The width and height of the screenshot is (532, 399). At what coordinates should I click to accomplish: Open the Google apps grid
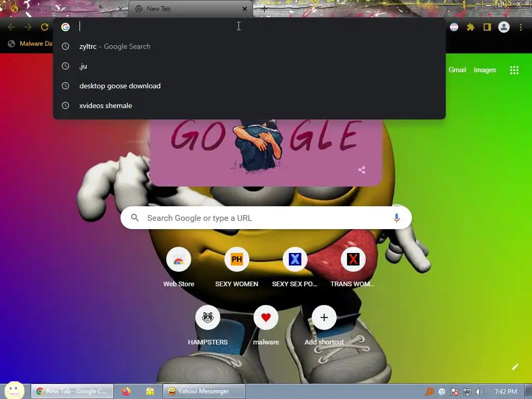514,70
